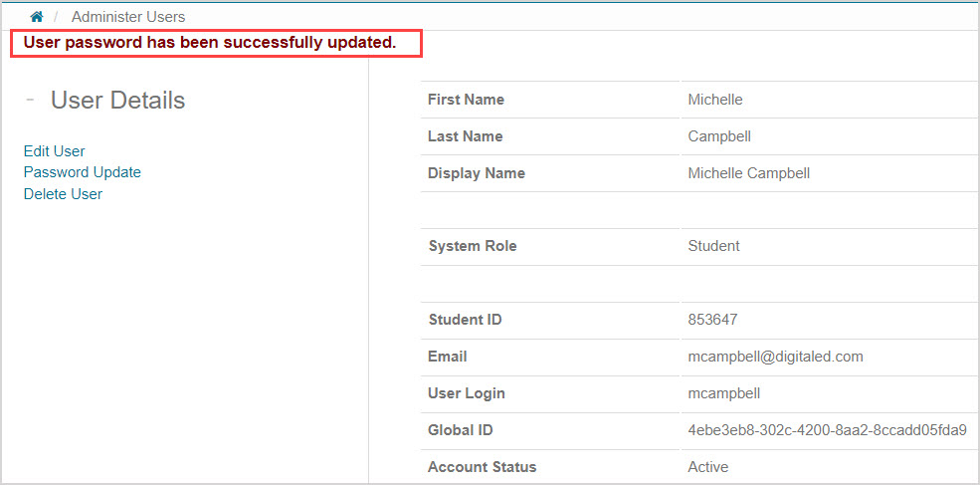This screenshot has width=980, height=485.
Task: Click the Email field label
Action: coord(447,357)
